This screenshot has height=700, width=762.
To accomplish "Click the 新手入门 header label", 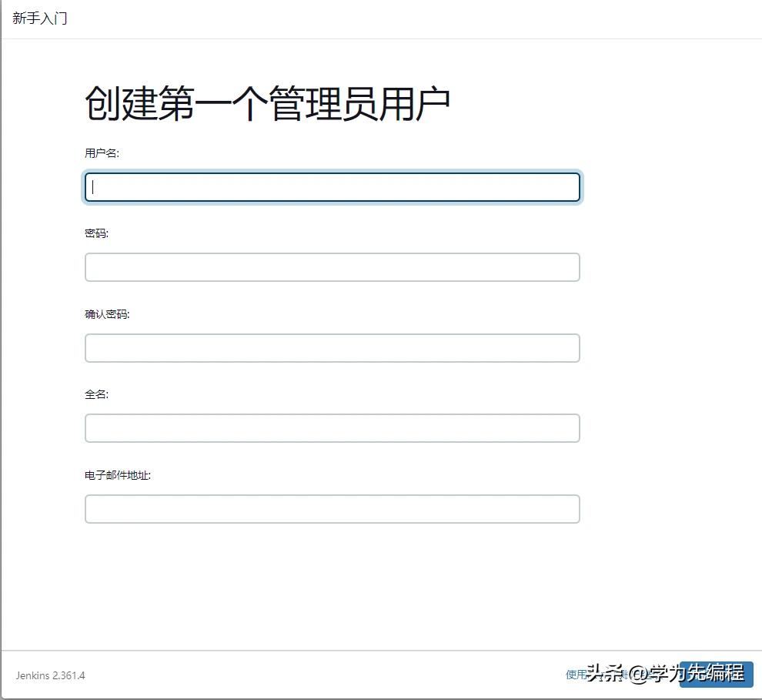I will pos(39,18).
